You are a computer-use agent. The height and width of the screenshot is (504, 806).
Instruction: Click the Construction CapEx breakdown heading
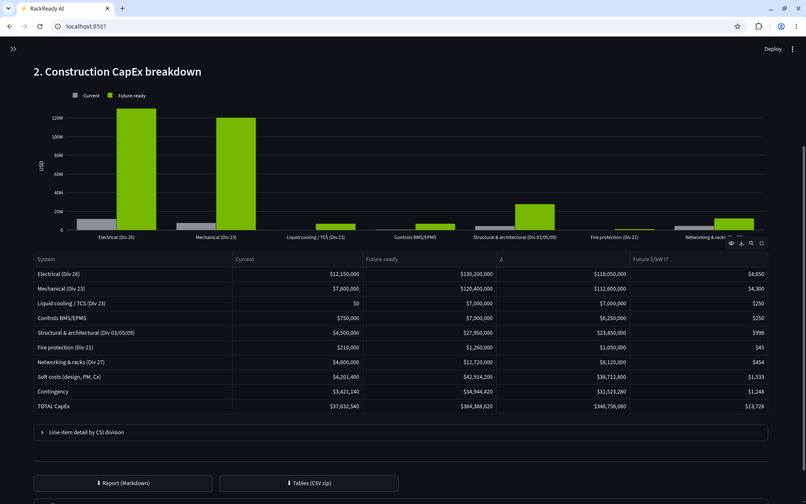point(117,72)
